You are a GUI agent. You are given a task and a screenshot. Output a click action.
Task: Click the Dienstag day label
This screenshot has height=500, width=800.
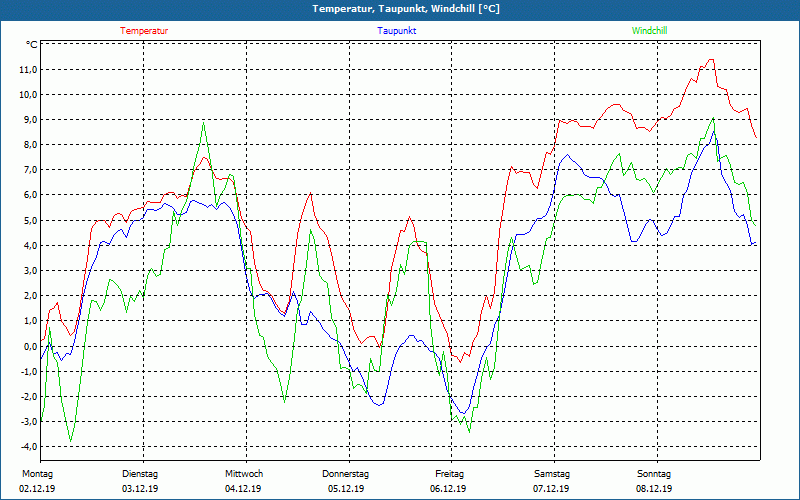click(140, 474)
